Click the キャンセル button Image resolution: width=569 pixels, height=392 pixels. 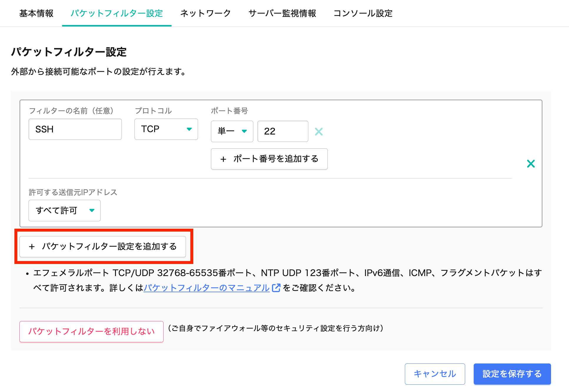point(435,374)
